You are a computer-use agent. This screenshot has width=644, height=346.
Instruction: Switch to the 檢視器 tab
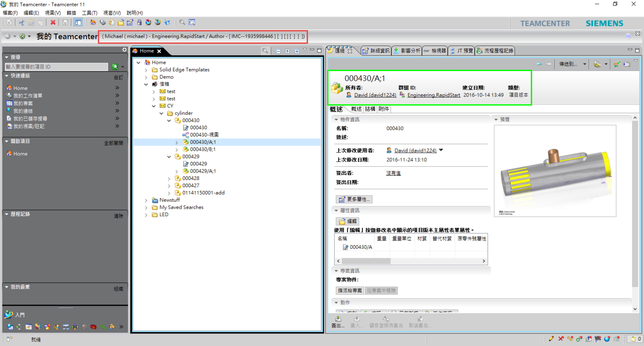[435, 51]
